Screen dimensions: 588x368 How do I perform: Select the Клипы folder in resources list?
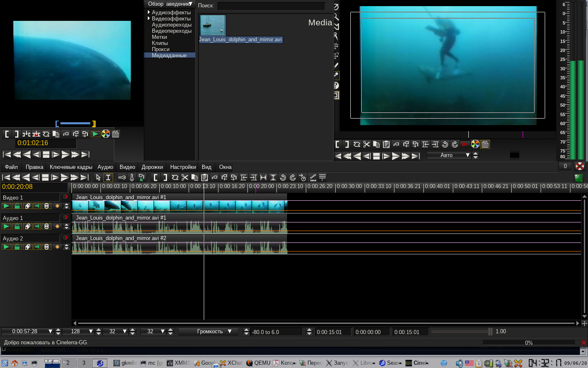[x=160, y=43]
